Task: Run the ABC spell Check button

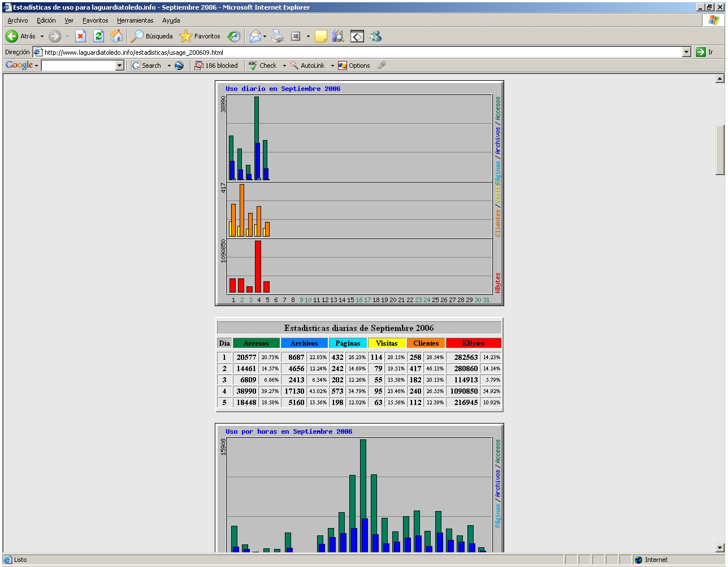Action: point(263,66)
